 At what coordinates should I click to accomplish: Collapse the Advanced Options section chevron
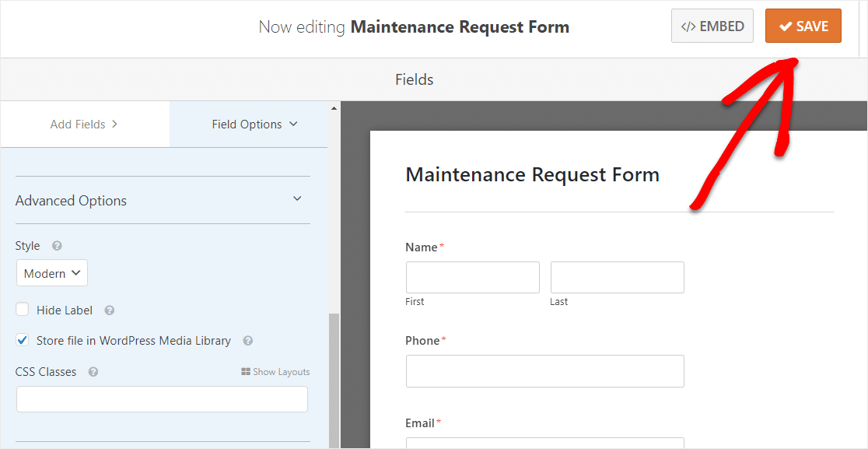(297, 198)
